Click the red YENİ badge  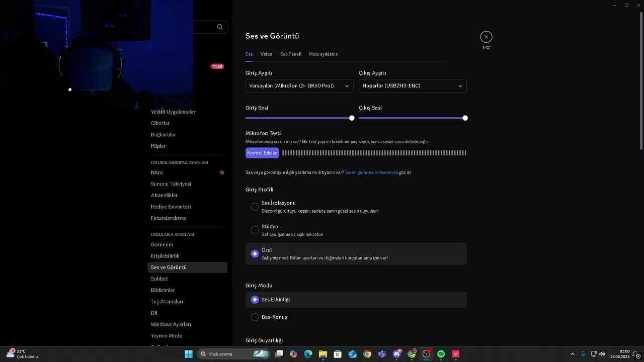coord(217,66)
